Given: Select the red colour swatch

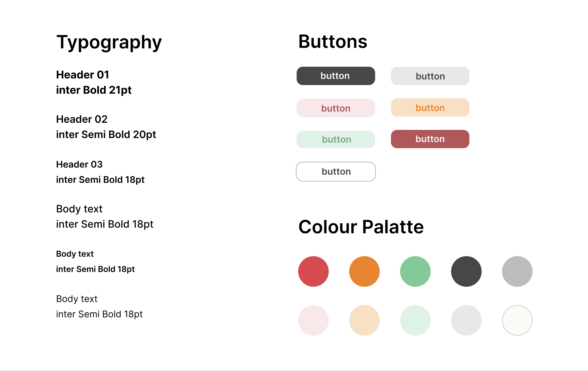Looking at the screenshot, I should pyautogui.click(x=313, y=271).
